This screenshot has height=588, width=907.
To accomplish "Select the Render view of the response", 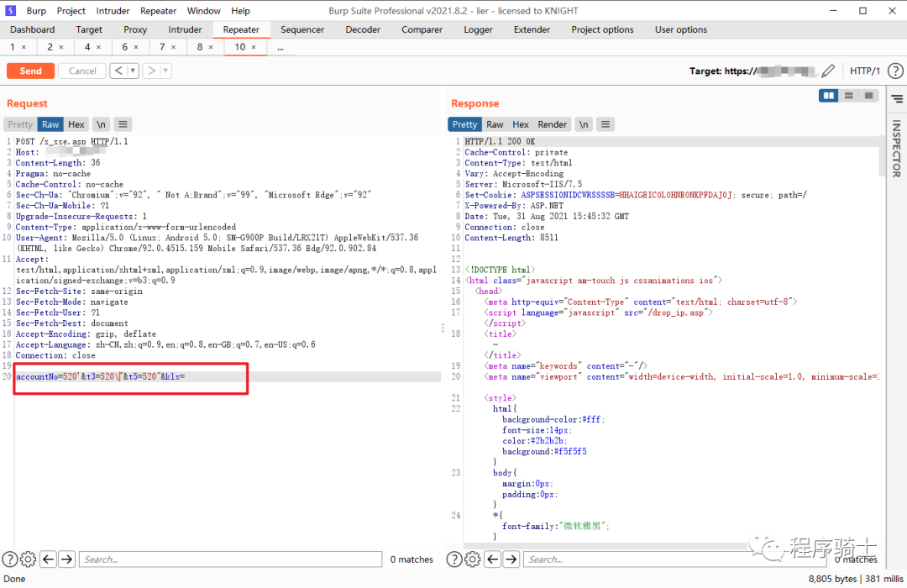I will [552, 124].
